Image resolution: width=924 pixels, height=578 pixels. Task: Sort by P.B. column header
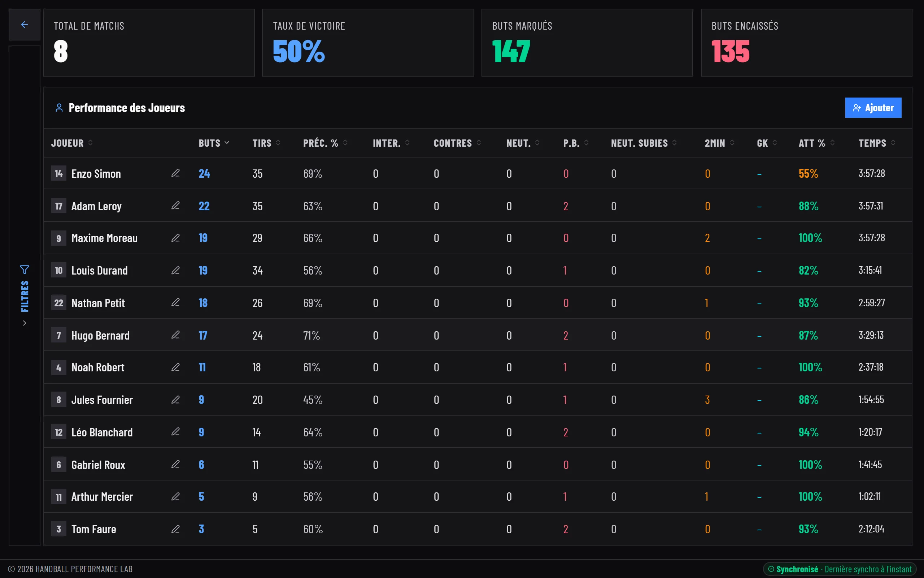576,143
